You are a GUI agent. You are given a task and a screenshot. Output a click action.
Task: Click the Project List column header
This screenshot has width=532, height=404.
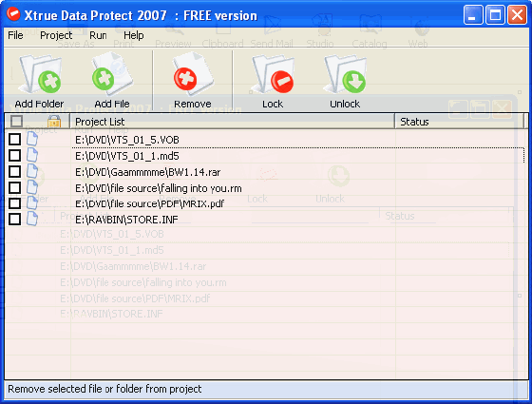(232, 122)
